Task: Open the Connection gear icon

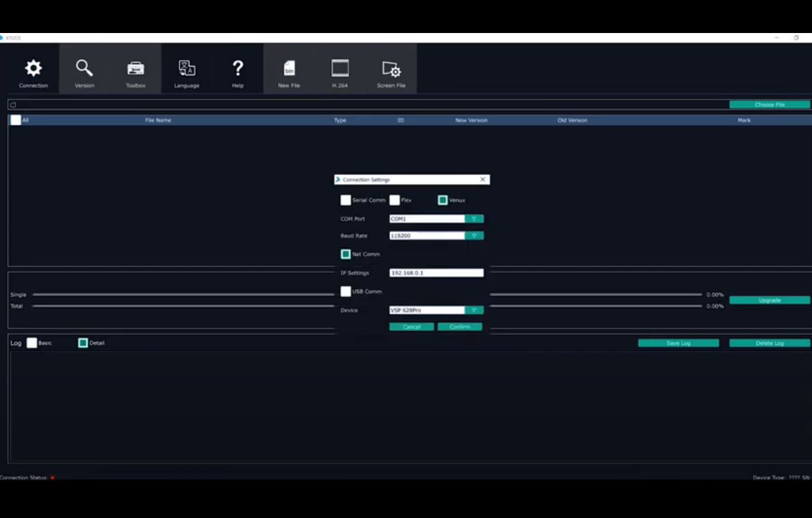Action: 33,69
